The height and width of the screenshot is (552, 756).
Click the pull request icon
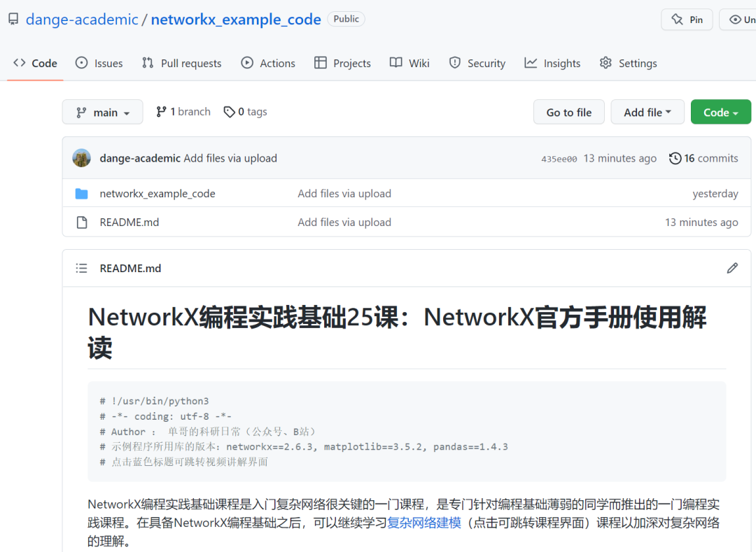[148, 63]
